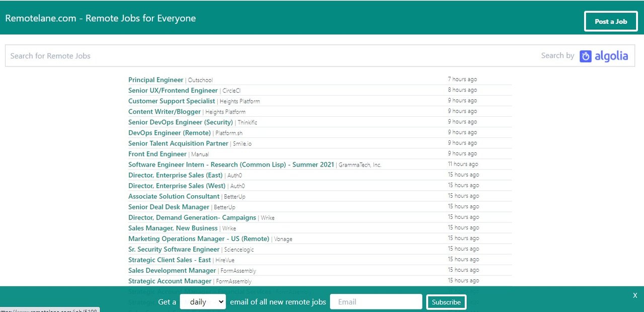
Task: Open DevOps Engineer (Remote) listing
Action: (x=170, y=133)
